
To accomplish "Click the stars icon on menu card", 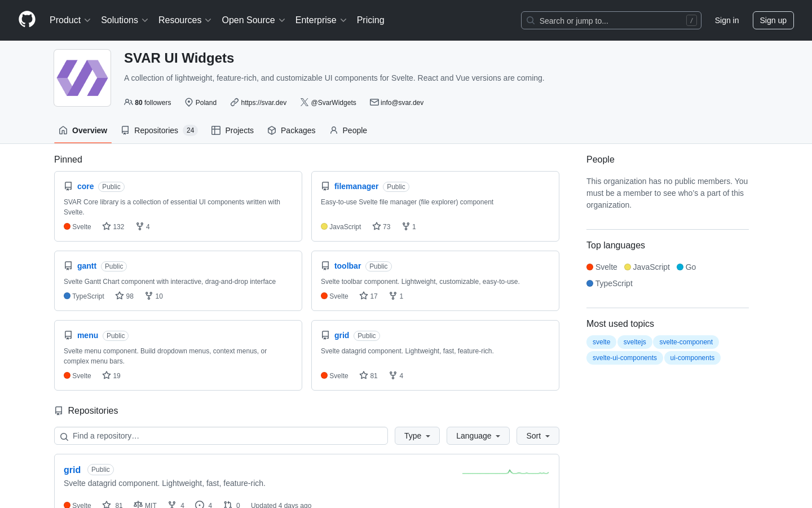I will click(x=107, y=375).
